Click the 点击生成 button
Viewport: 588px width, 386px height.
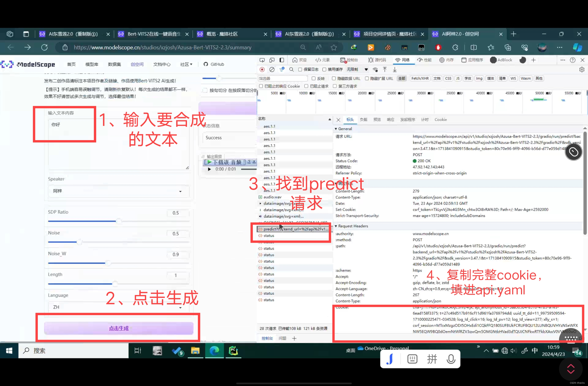(119, 328)
